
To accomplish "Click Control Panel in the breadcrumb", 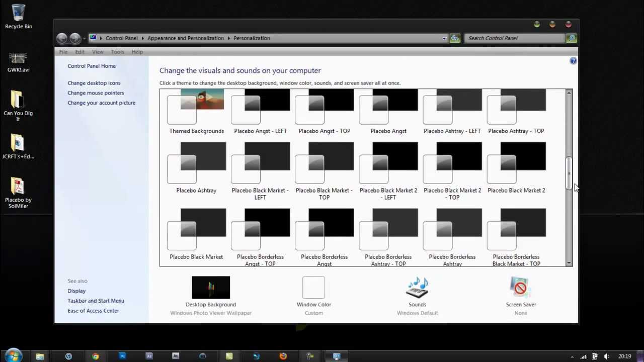I will (122, 38).
